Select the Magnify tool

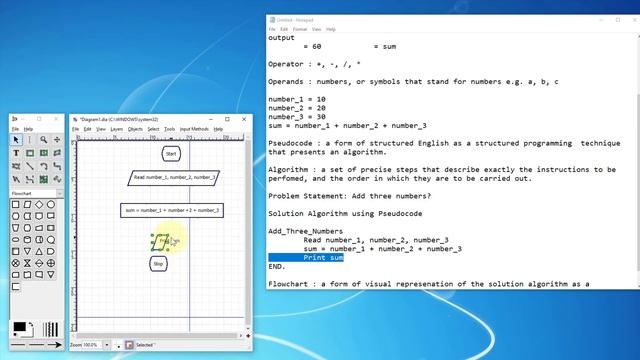[x=43, y=140]
